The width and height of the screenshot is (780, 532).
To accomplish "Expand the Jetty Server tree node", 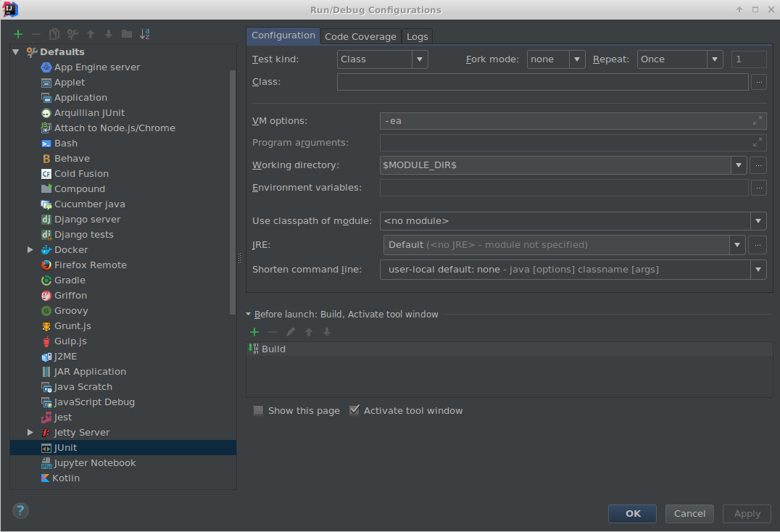I will pyautogui.click(x=30, y=433).
